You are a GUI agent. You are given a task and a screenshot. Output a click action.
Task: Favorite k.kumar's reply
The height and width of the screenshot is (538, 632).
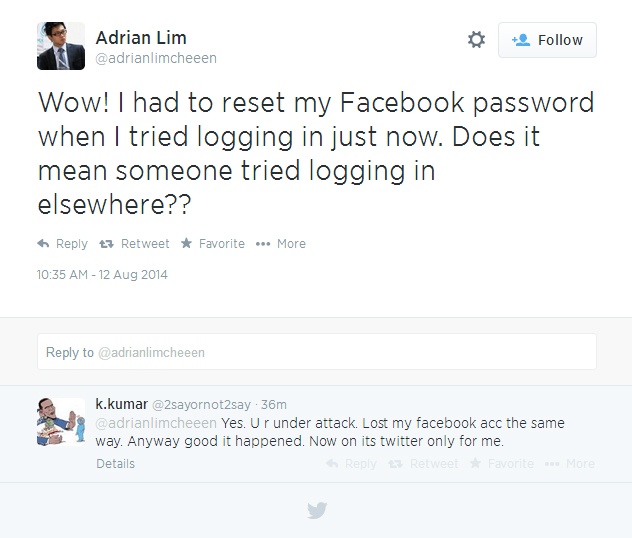[x=501, y=464]
